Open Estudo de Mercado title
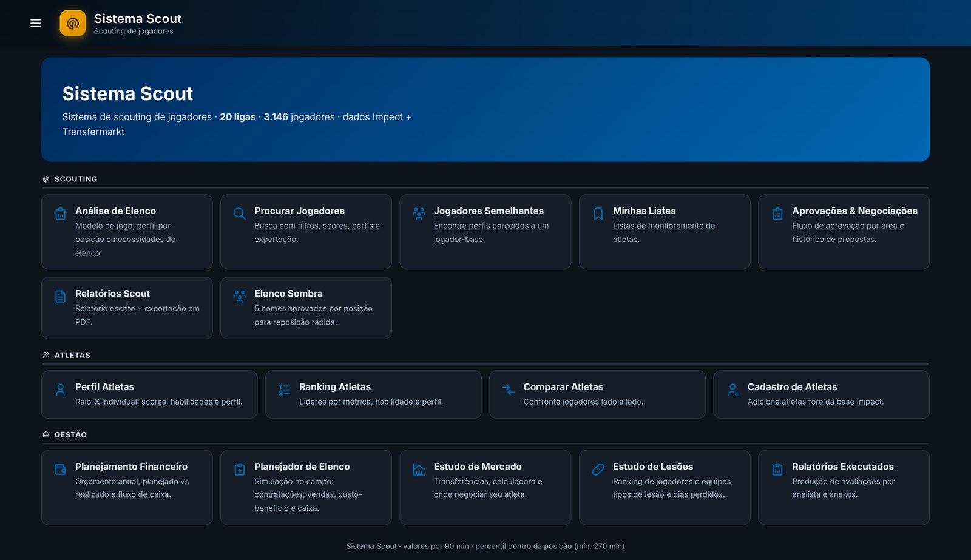971x560 pixels. (478, 466)
